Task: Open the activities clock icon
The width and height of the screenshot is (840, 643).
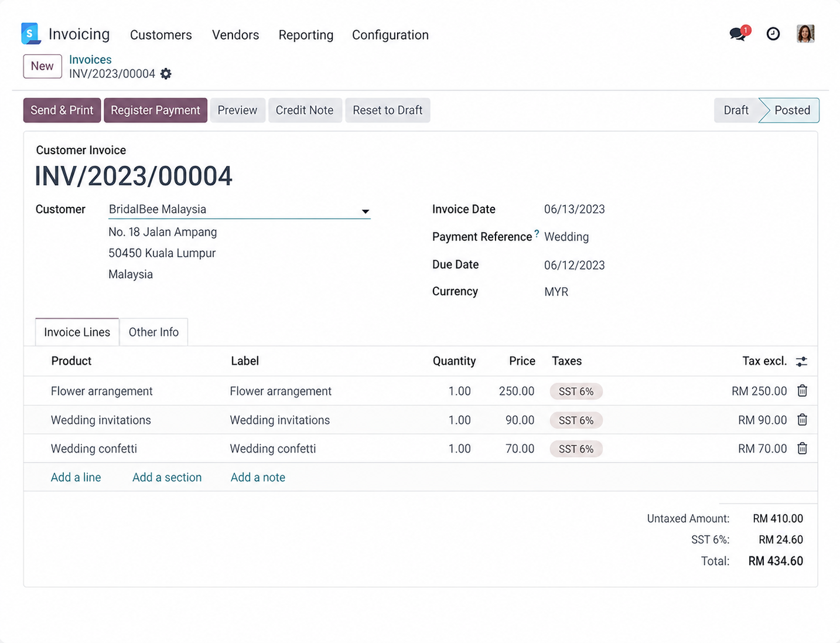Action: (773, 34)
